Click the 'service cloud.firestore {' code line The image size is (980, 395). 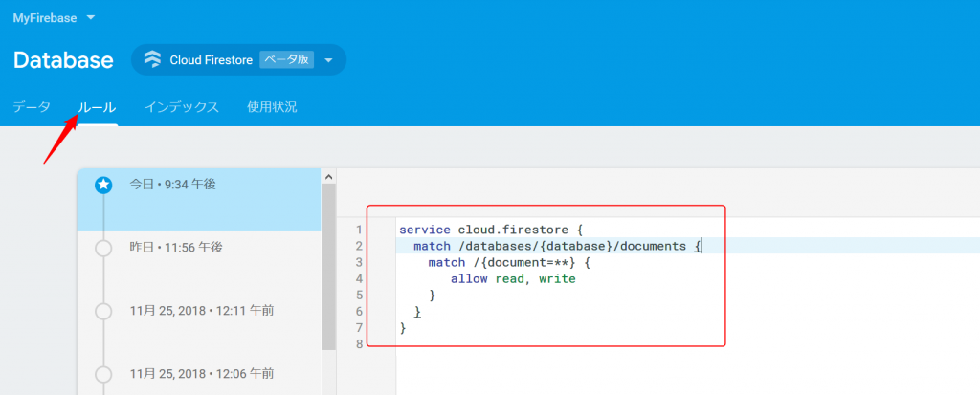click(x=491, y=230)
